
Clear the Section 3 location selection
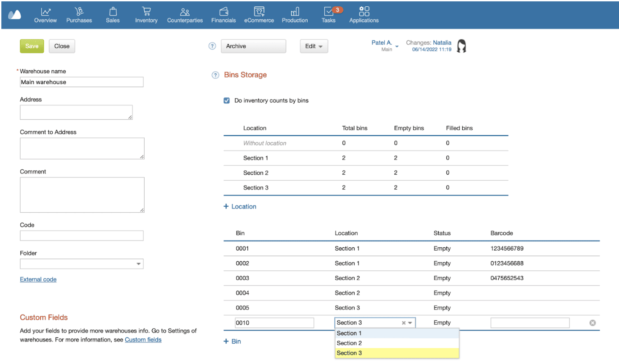click(x=404, y=323)
